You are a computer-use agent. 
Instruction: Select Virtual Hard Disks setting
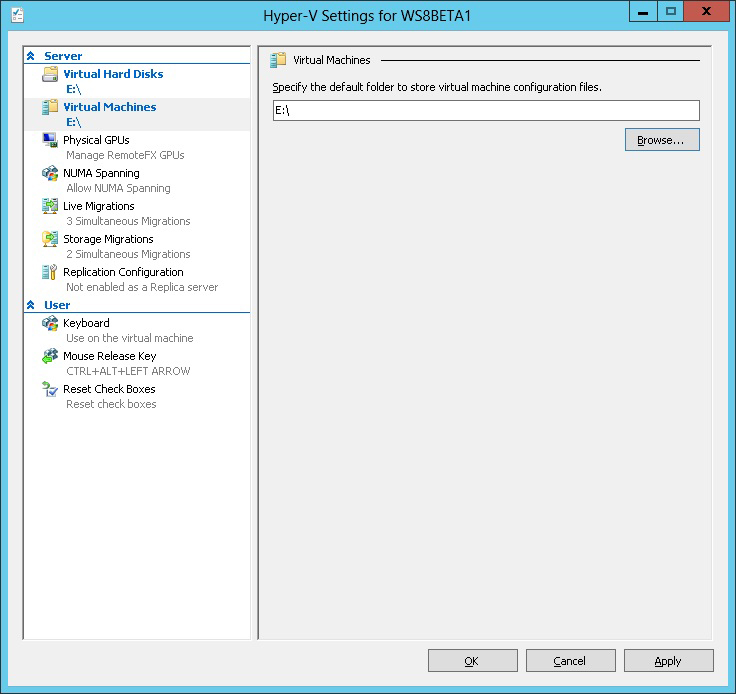[113, 74]
